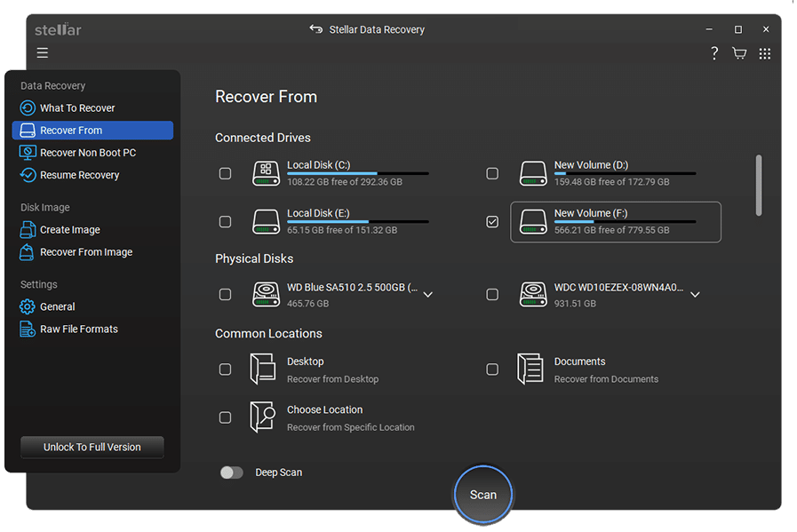
Task: Tick the Local Disk (E:) checkbox
Action: [226, 222]
